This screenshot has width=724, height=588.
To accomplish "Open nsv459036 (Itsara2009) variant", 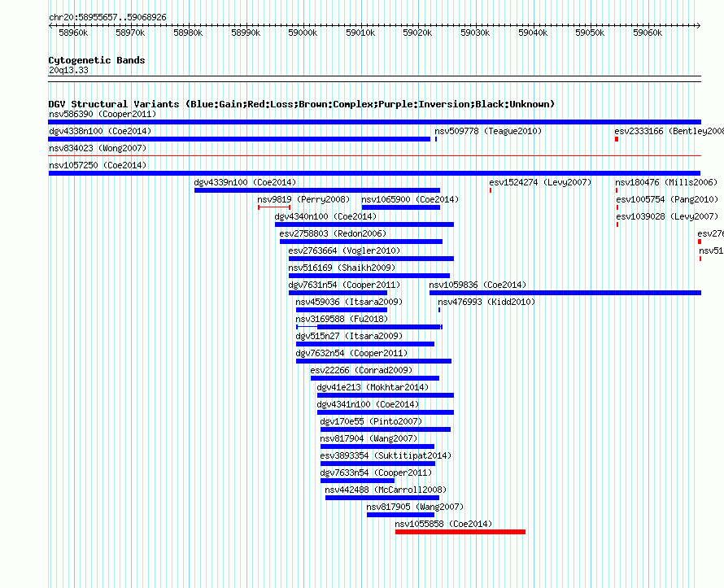I will 349,302.
